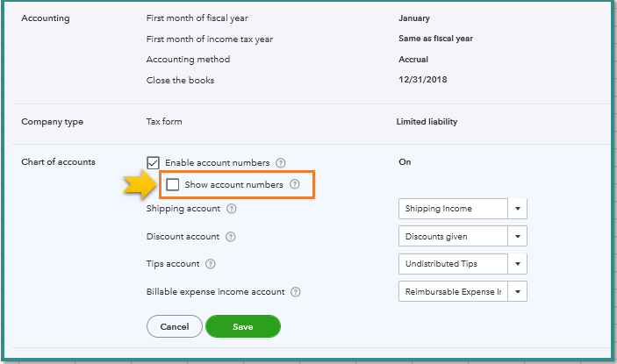
Task: Save the chart of accounts settings
Action: pos(243,326)
